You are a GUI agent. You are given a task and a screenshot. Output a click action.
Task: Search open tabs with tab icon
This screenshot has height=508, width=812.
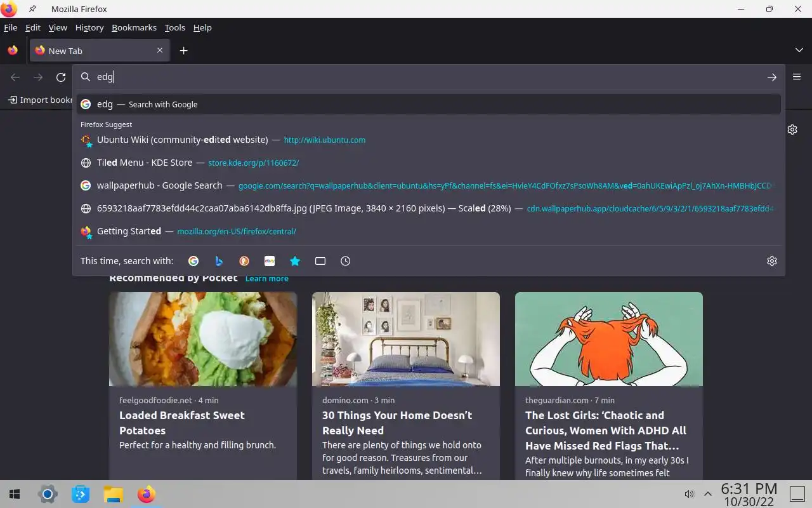point(320,261)
